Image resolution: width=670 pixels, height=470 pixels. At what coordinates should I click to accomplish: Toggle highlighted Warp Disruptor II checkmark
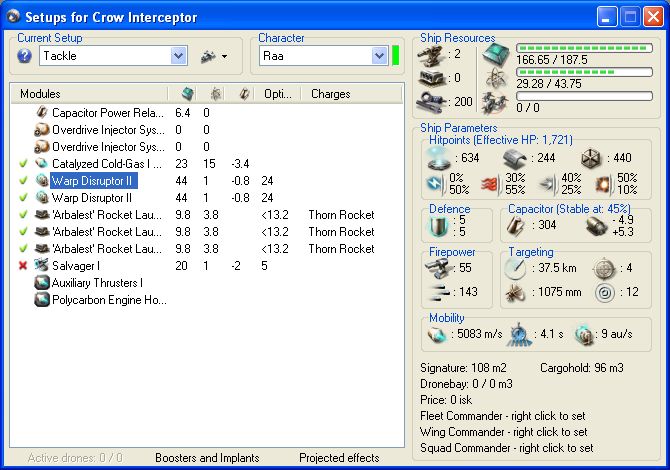[x=23, y=180]
